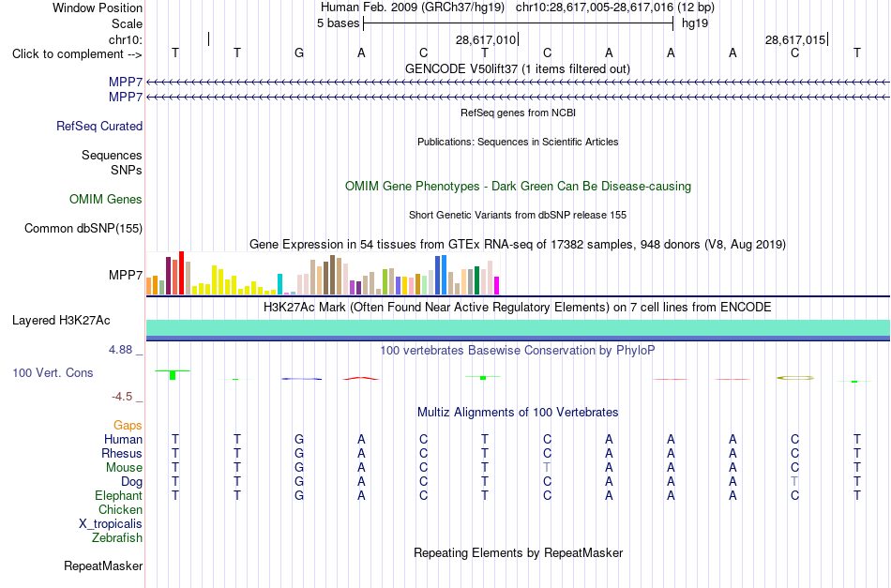891x588 pixels.
Task: Open the RefSeq Curated track label
Action: [x=99, y=126]
